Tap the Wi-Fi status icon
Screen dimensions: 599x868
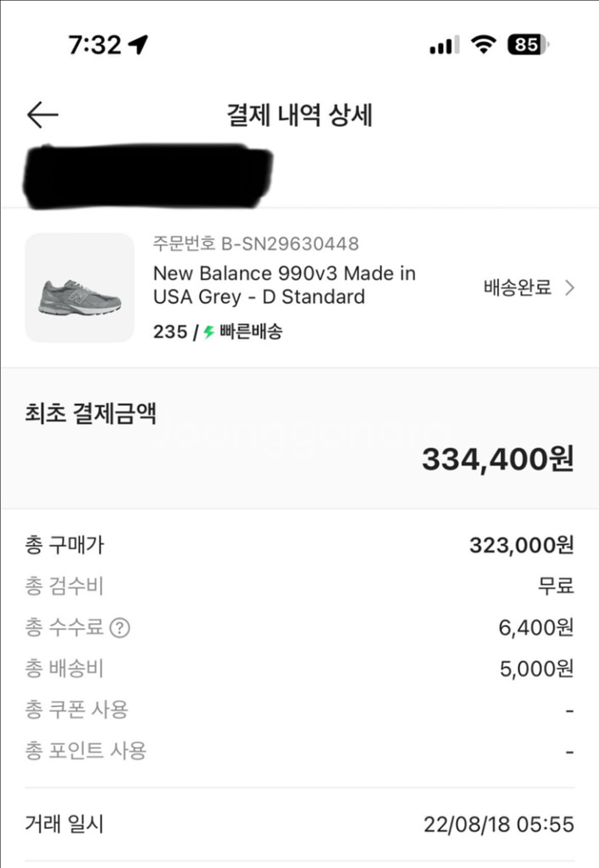pos(484,45)
